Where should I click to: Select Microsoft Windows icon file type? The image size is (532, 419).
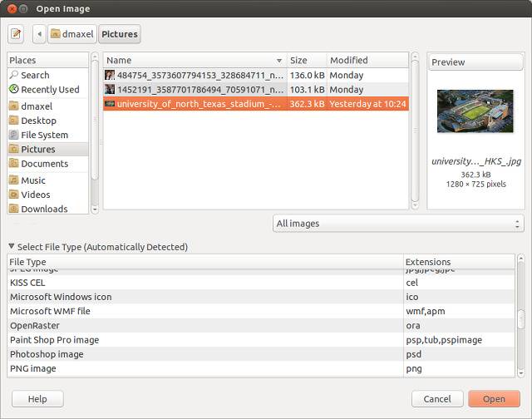pos(261,297)
